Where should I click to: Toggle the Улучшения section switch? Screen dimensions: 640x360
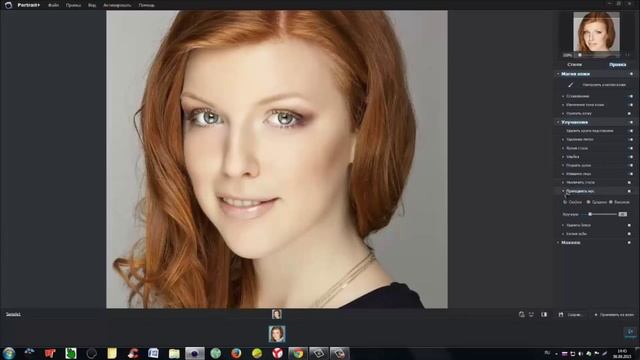click(631, 122)
